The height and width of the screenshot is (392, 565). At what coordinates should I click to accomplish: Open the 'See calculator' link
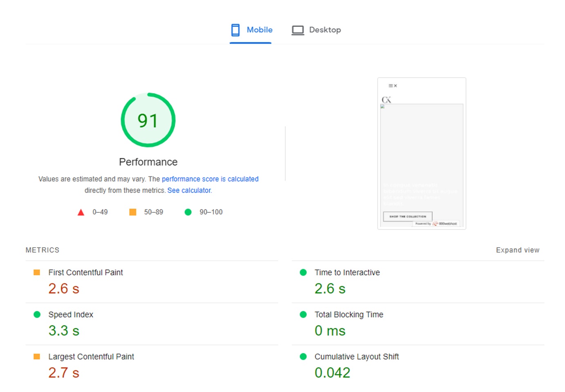coord(189,190)
